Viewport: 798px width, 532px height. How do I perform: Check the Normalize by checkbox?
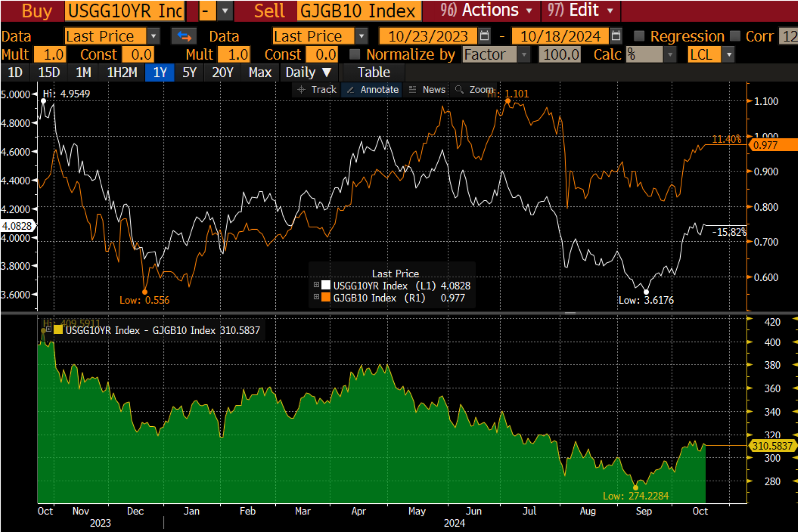[354, 54]
